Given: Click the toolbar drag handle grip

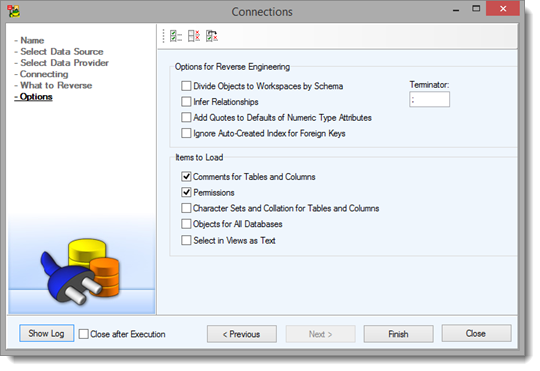Looking at the screenshot, I should 164,36.
